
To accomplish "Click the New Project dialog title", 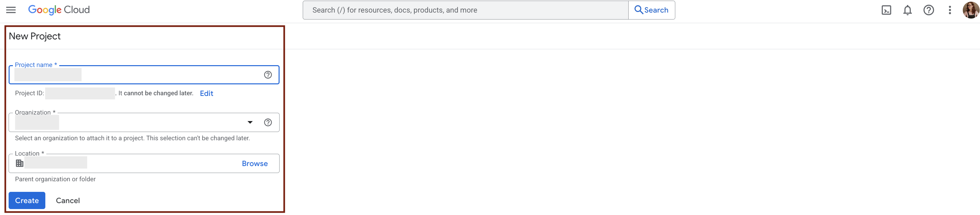I will pos(34,36).
